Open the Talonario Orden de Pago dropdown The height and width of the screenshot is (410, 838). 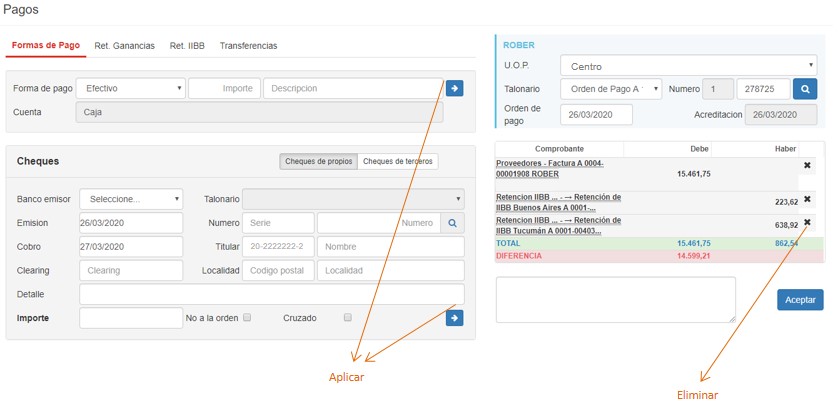pyautogui.click(x=611, y=89)
